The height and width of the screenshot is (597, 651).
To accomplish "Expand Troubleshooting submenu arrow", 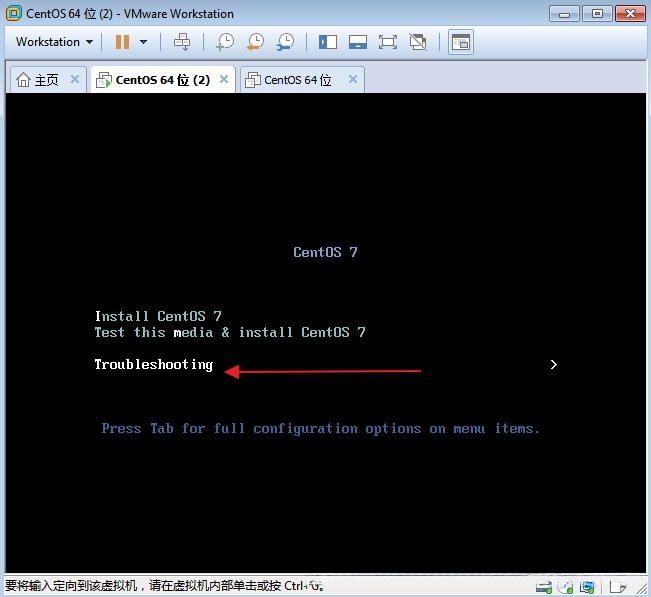I will [553, 365].
